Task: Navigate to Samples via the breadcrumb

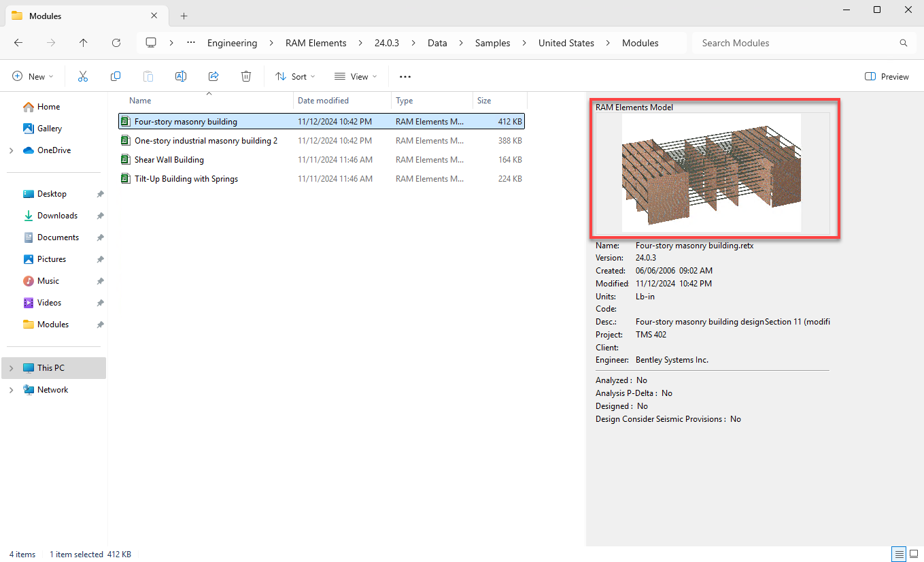Action: click(x=492, y=42)
